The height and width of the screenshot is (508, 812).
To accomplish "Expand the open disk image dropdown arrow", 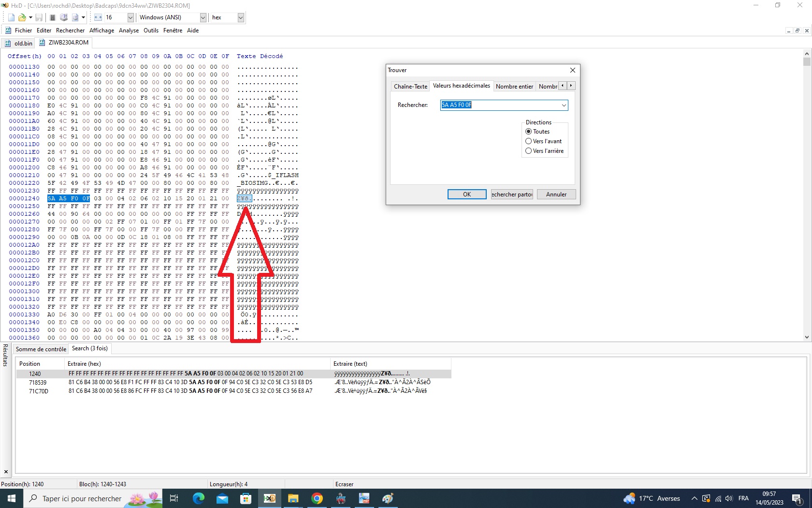I will pyautogui.click(x=84, y=17).
